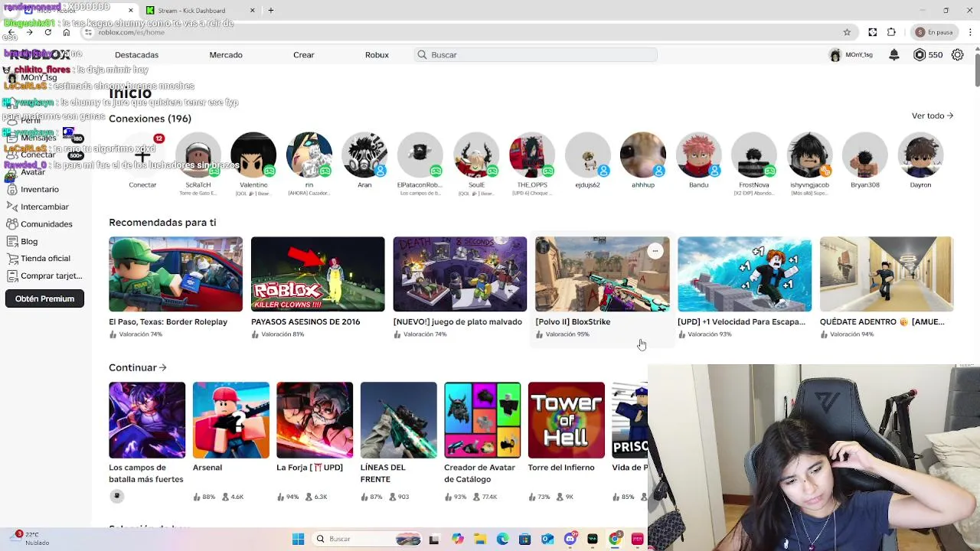Open the El Paso, Texas: Border Roleplay thumbnail
Image resolution: width=980 pixels, height=551 pixels.
tap(175, 274)
